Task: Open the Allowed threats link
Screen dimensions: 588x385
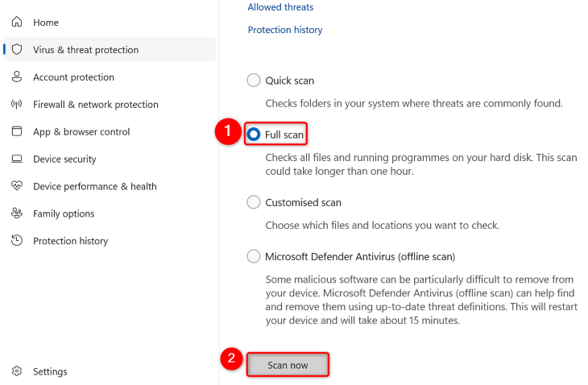Action: [x=280, y=7]
